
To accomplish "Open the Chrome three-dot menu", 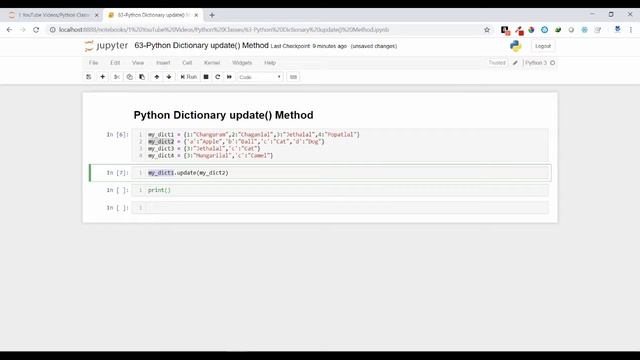I will click(631, 30).
